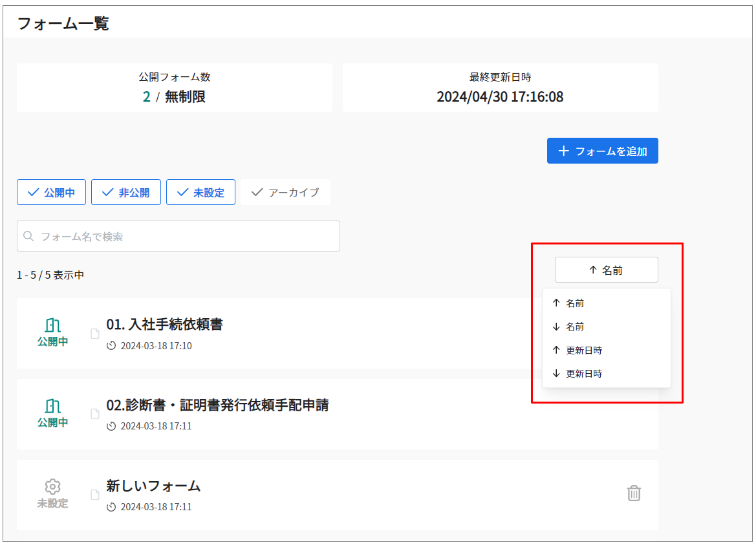Click clock icon under 02.診断書 form
This screenshot has width=756, height=551.
(111, 426)
